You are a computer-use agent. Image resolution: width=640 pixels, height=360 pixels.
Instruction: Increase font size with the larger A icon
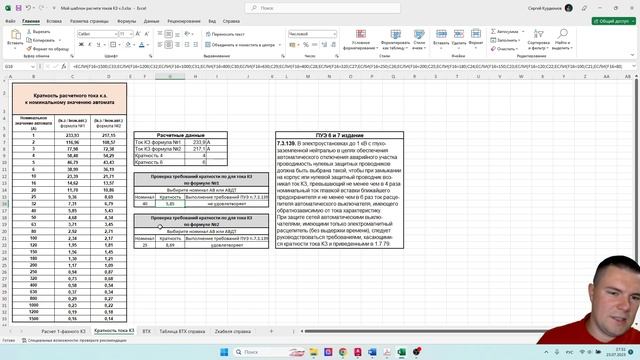138,34
